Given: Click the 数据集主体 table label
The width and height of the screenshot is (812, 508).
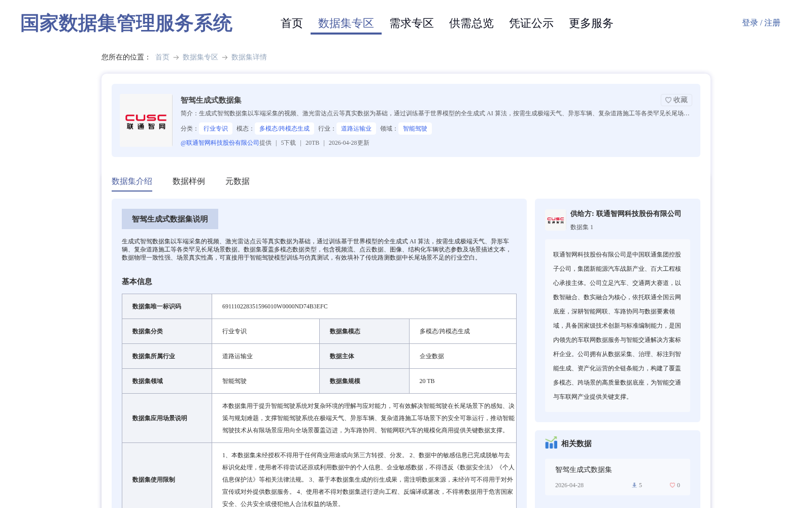Looking at the screenshot, I should pyautogui.click(x=342, y=356).
